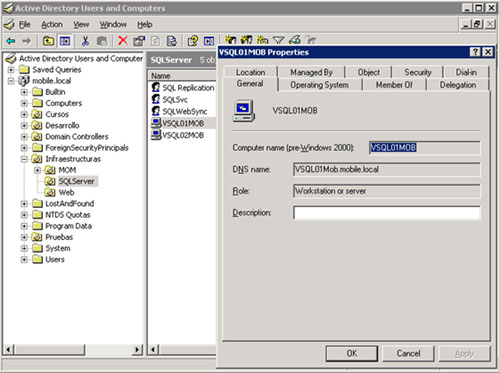
Task: Expand the Saved Queries node
Action: pyautogui.click(x=11, y=70)
